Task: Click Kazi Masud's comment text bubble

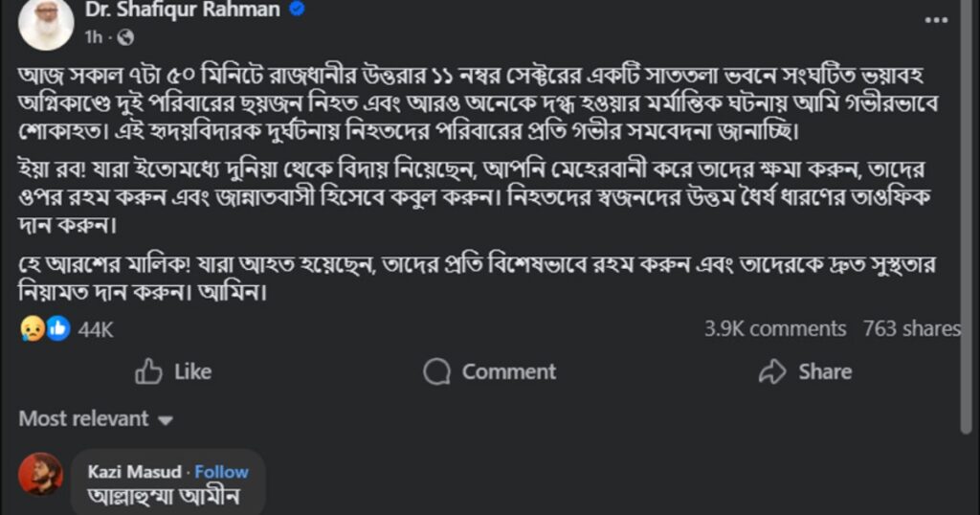Action: [162, 496]
